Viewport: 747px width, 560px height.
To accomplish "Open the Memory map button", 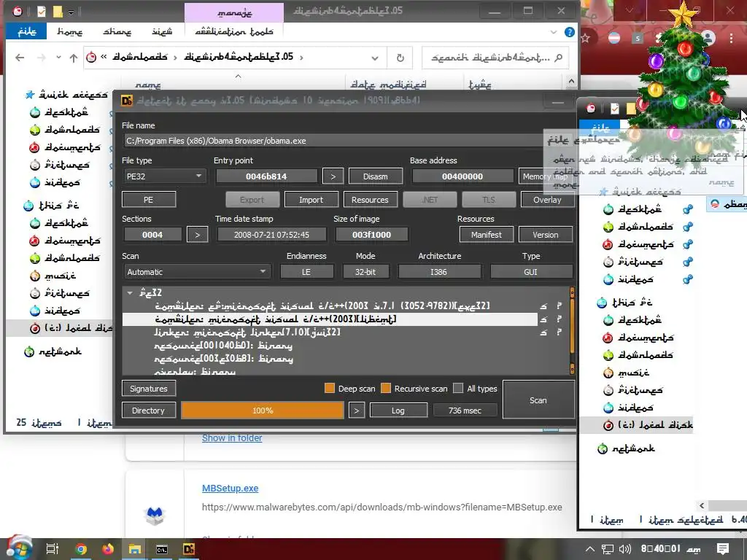I will pyautogui.click(x=545, y=176).
